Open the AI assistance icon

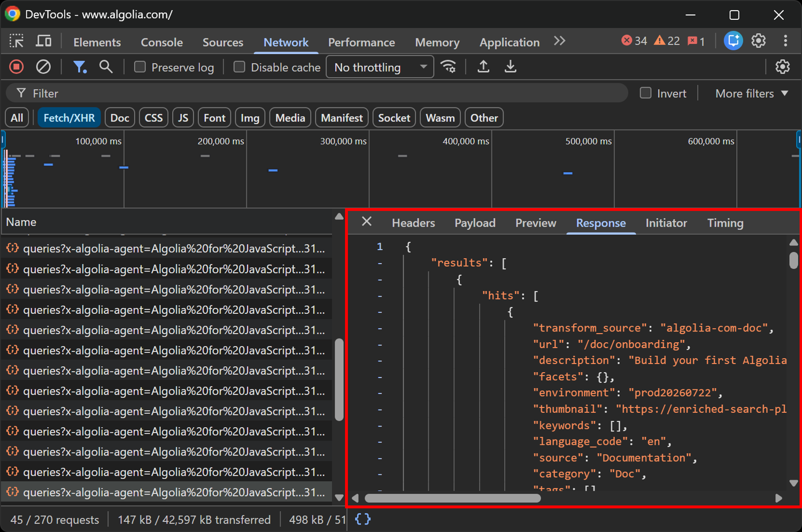coord(733,41)
